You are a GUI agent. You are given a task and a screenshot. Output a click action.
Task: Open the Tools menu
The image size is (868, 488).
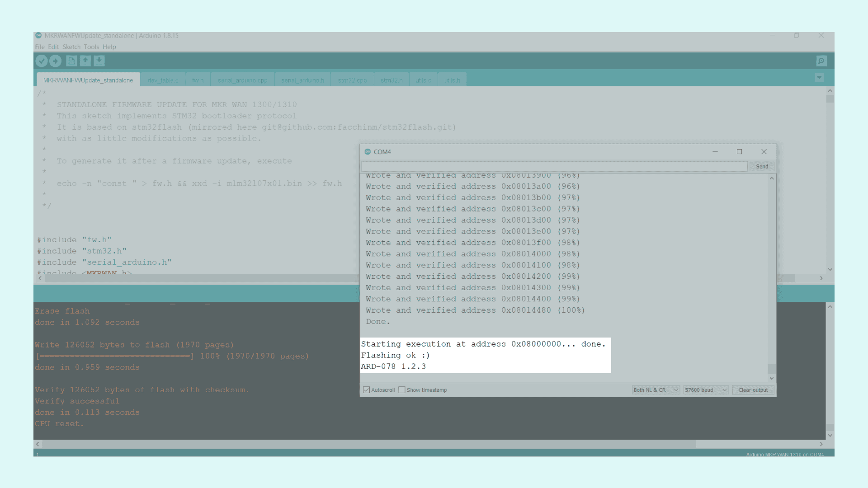[91, 47]
